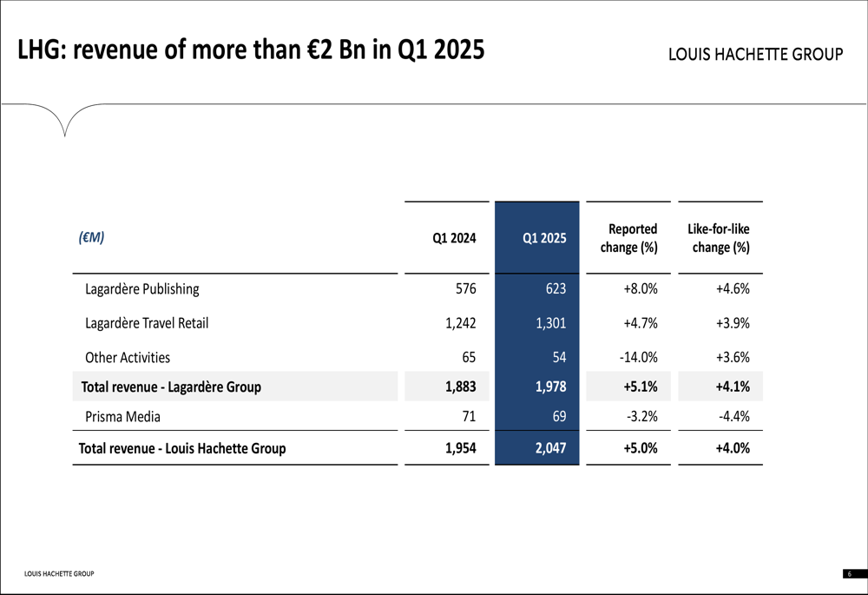868x595 pixels.
Task: Click the footer LOUIS HACHETTE GROUP text
Action: [x=59, y=573]
